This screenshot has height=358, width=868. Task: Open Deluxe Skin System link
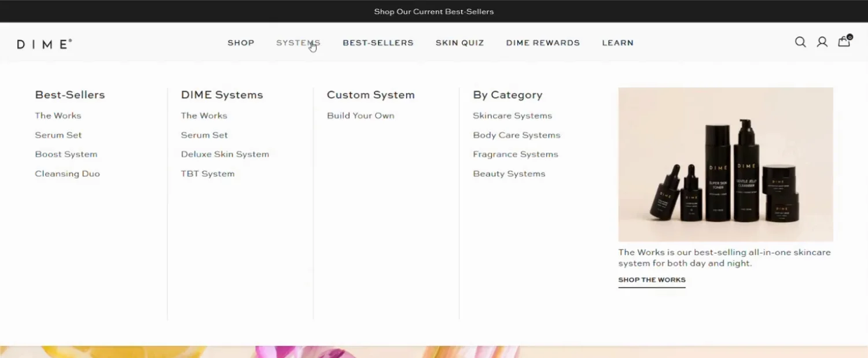tap(225, 154)
